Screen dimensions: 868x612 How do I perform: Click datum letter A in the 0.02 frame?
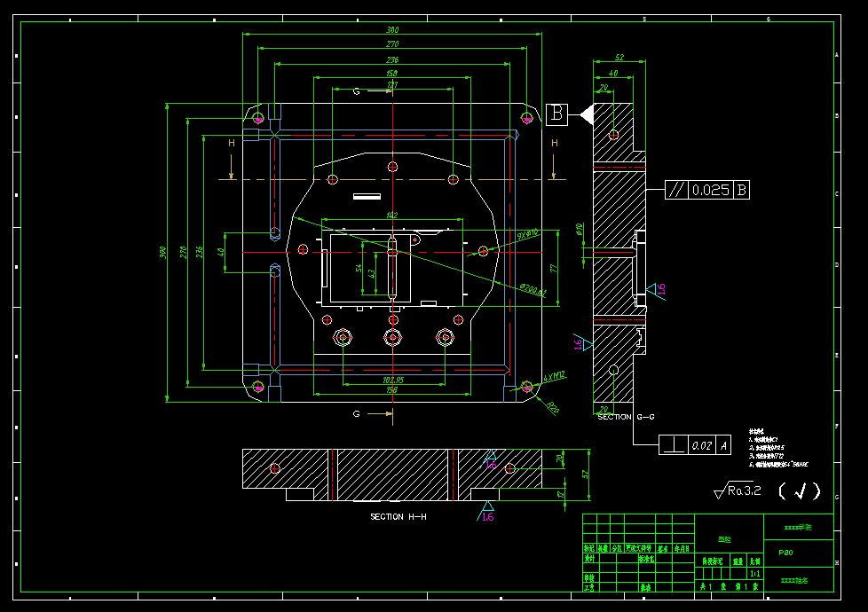[x=723, y=445]
